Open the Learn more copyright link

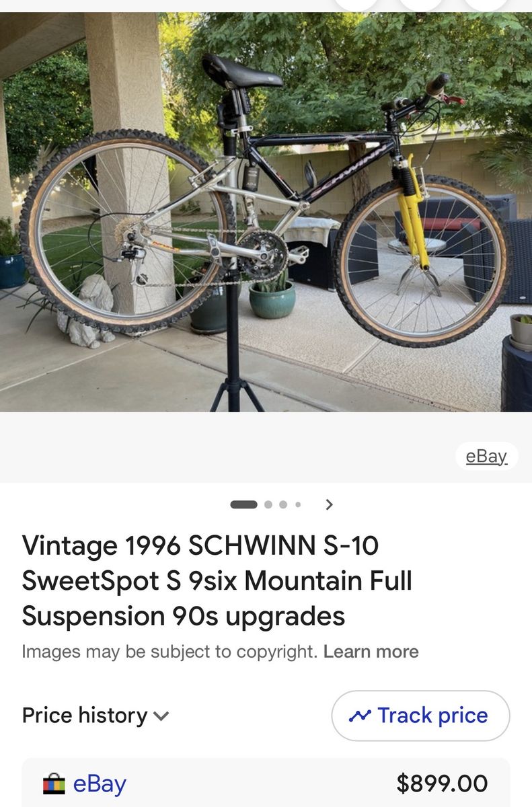(371, 652)
